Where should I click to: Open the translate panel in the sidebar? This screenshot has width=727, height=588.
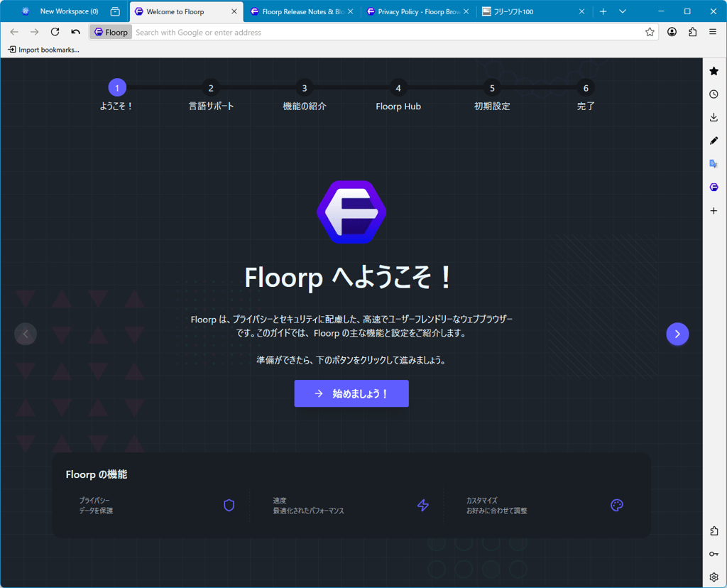point(714,163)
